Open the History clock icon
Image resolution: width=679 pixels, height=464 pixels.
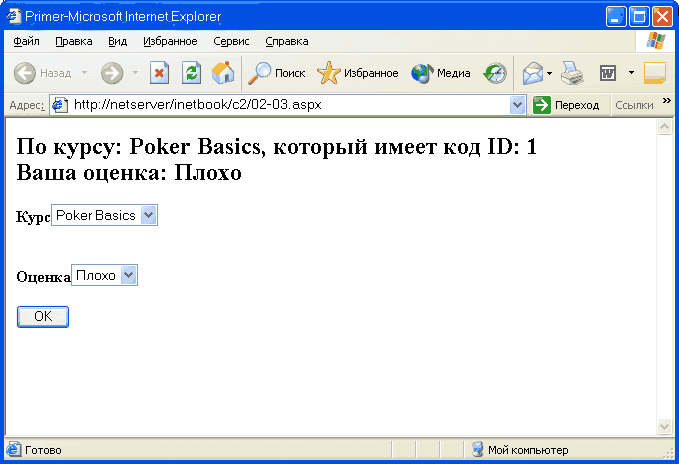click(495, 73)
